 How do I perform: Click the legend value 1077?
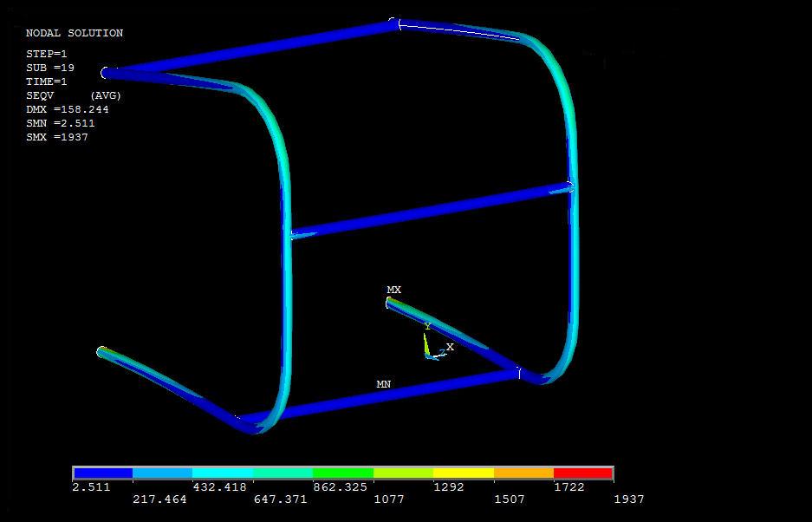(389, 499)
